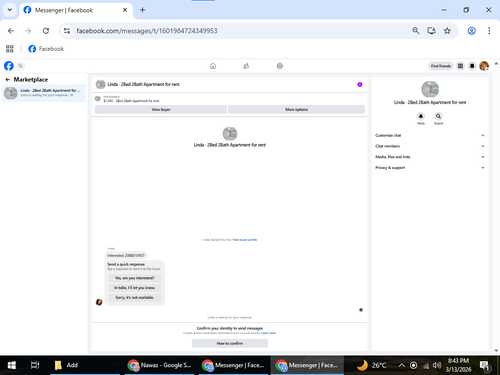Open large listing avatar in right panel
This screenshot has width=500, height=375.
click(x=430, y=89)
